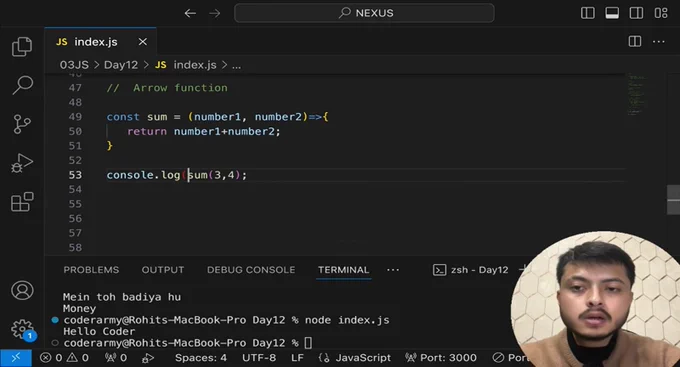Open the Run and Debug view
This screenshot has width=680, height=367.
pos(22,163)
